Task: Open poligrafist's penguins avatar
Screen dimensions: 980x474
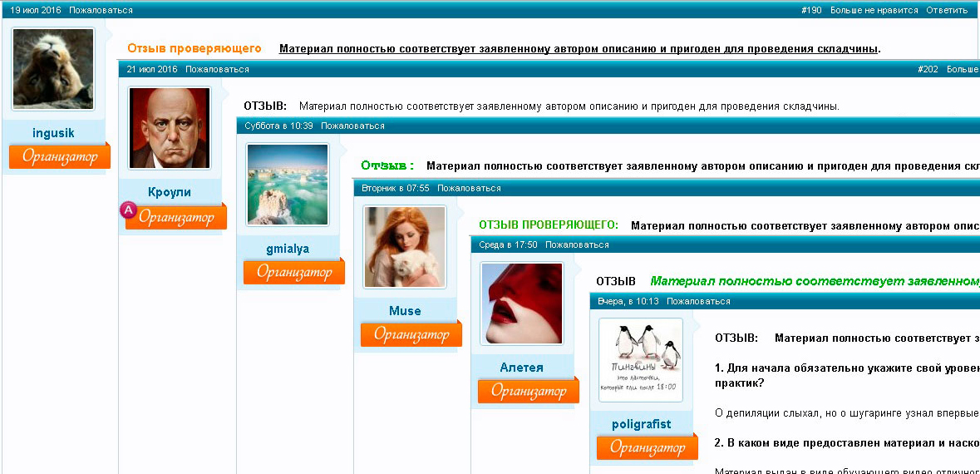Action: 641,359
